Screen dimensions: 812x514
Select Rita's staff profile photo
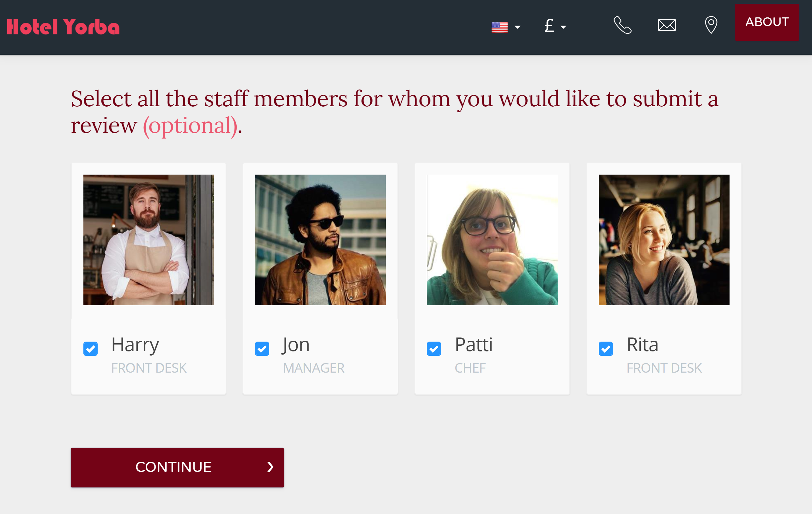[663, 239]
